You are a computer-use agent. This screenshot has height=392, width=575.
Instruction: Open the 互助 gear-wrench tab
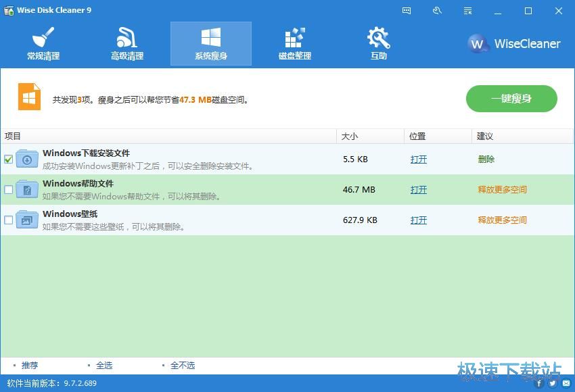click(378, 44)
